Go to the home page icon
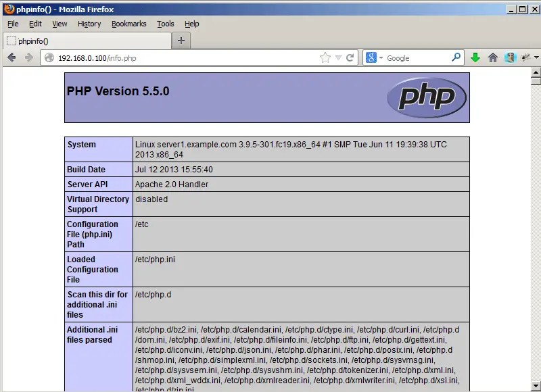This screenshot has width=541, height=392. (x=493, y=57)
